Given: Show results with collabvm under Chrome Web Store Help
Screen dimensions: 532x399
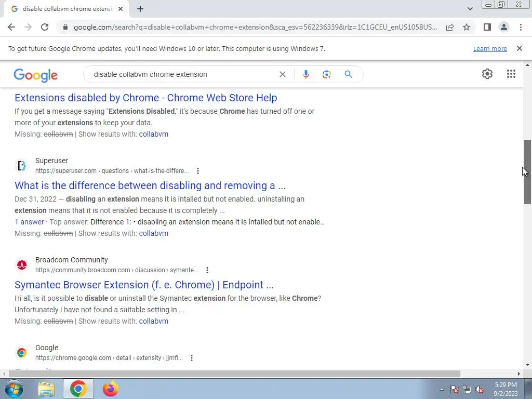Looking at the screenshot, I should 153,134.
